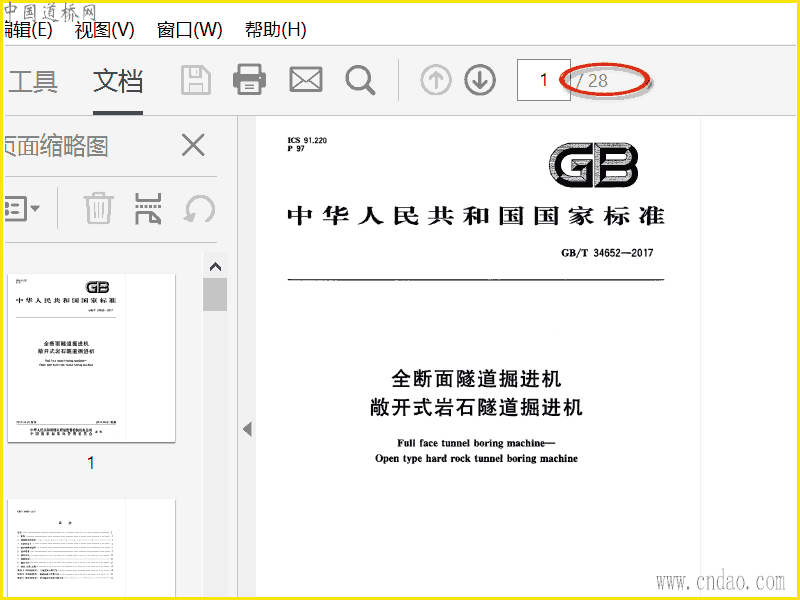The height and width of the screenshot is (600, 800).
Task: Click the extract pages scissors icon
Action: [148, 208]
